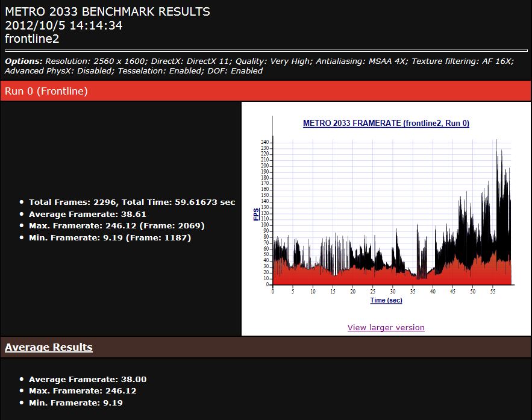Click the Run 0 (Frontline) header bar
This screenshot has width=532, height=420.
pyautogui.click(x=266, y=91)
